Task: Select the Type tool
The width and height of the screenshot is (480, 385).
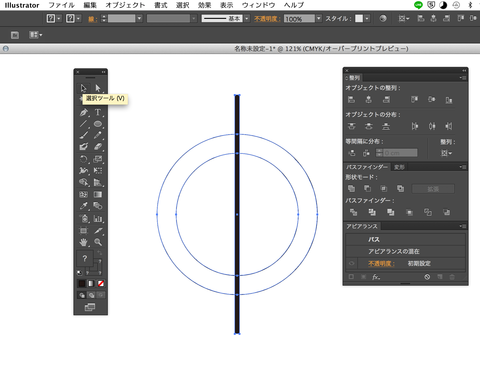Action: 98,112
